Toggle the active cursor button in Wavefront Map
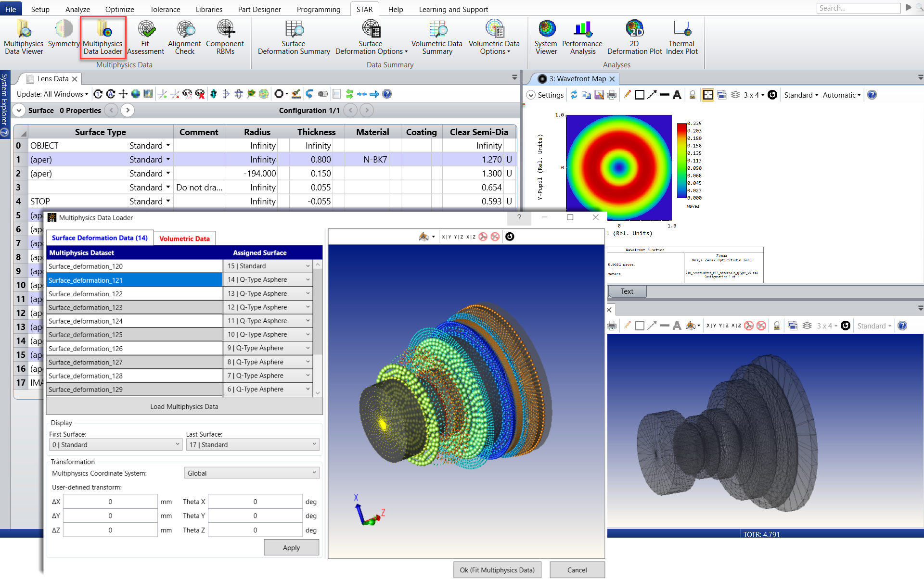The image size is (924, 579). click(x=708, y=95)
